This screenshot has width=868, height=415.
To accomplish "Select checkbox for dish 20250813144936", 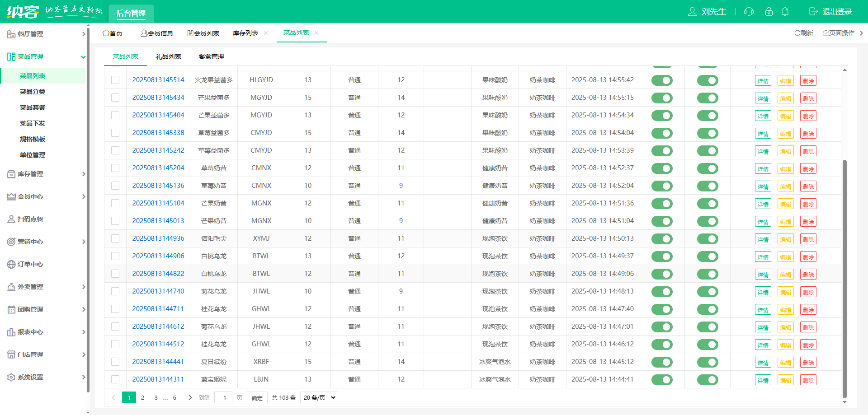I will (x=115, y=238).
